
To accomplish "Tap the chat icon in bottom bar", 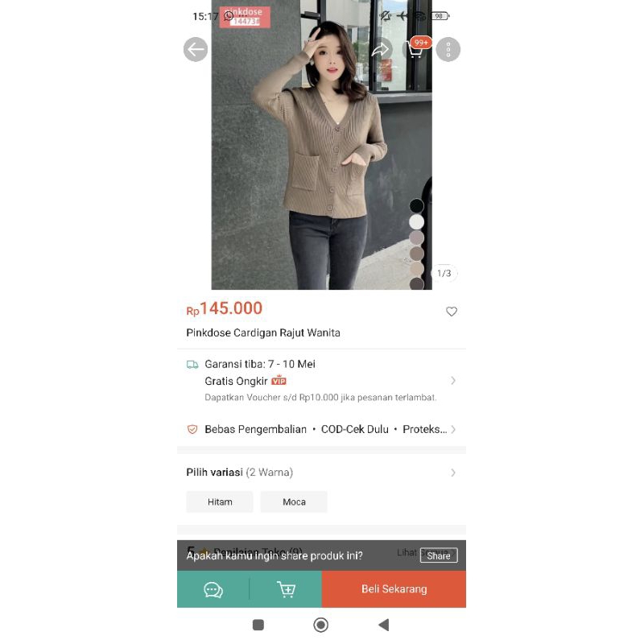I will [x=213, y=590].
